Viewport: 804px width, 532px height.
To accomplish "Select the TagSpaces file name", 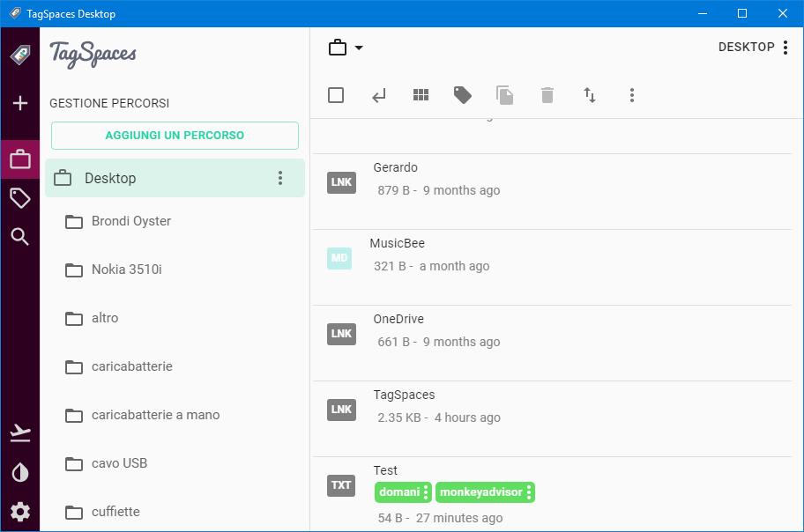I will [x=404, y=395].
